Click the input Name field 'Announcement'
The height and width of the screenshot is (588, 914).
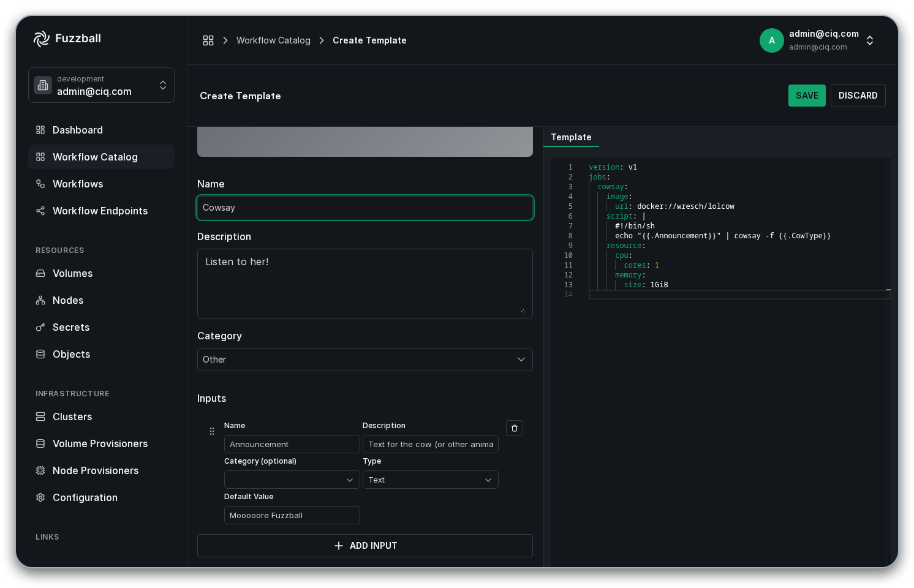click(292, 444)
